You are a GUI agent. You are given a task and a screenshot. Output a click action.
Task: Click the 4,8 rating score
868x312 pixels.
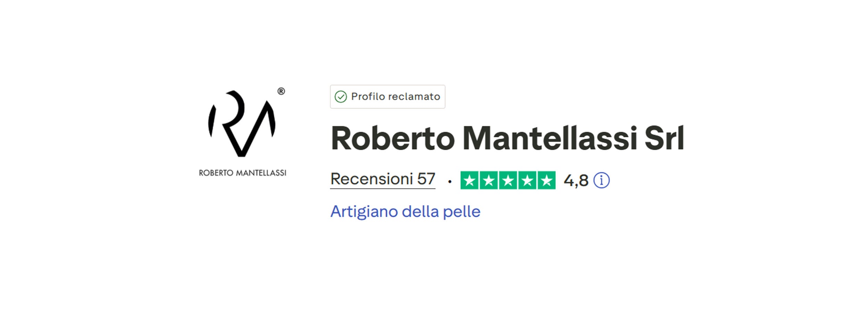[576, 181]
